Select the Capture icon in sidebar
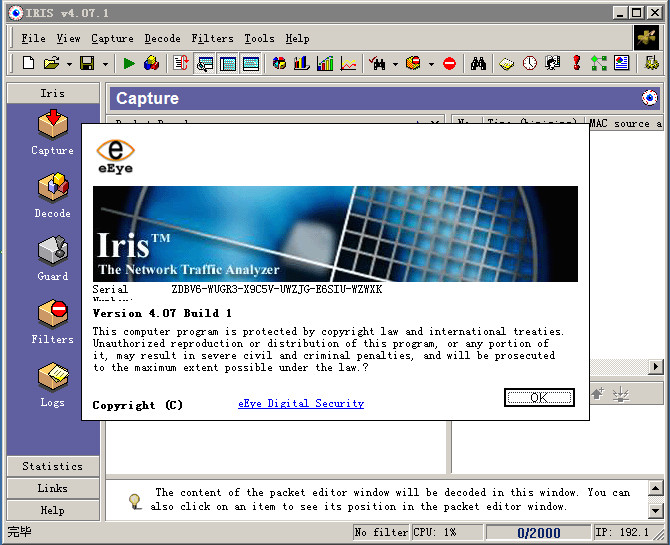Screen dimensions: 670x545 [53, 132]
